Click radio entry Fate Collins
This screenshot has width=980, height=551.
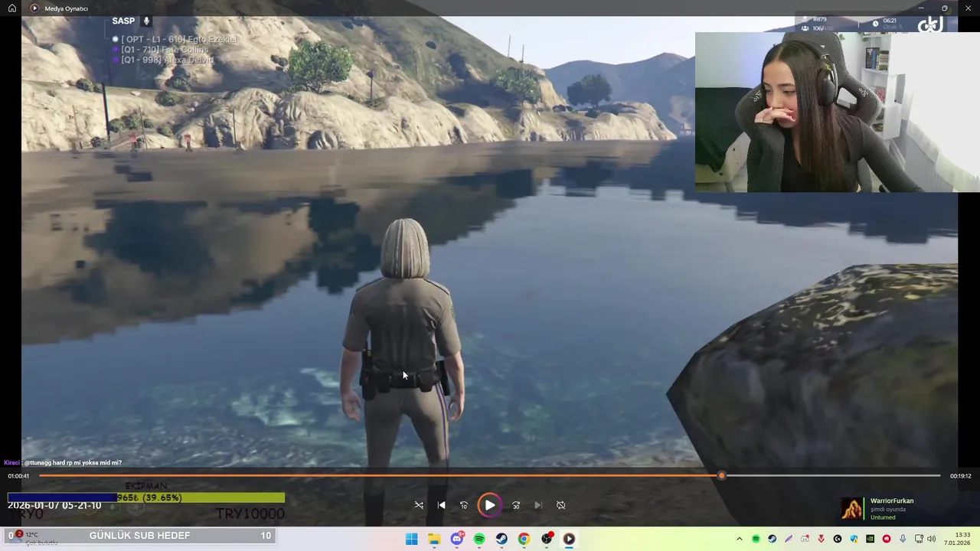click(161, 50)
